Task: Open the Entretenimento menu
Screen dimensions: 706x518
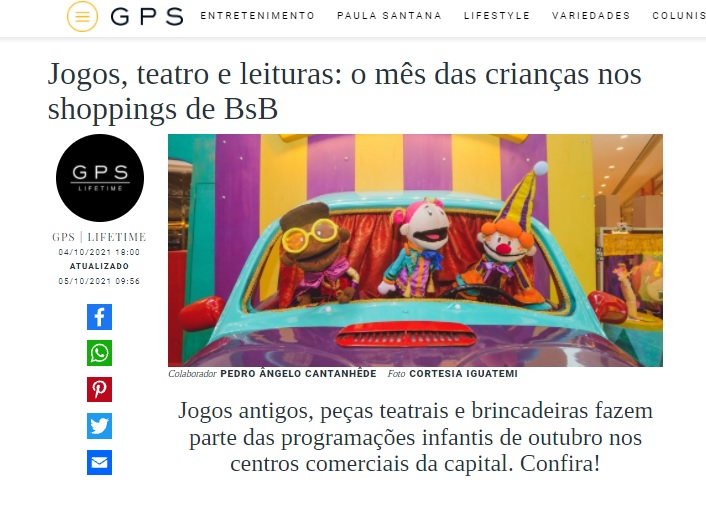Action: pyautogui.click(x=258, y=16)
